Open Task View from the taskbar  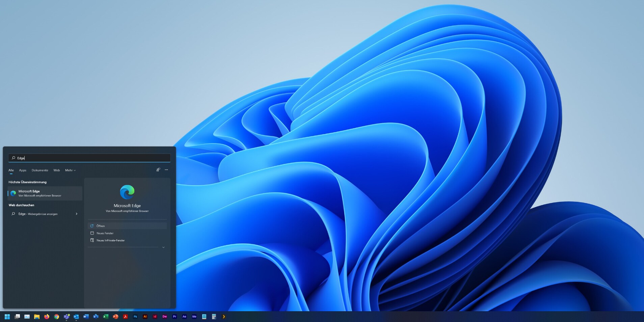pos(17,317)
